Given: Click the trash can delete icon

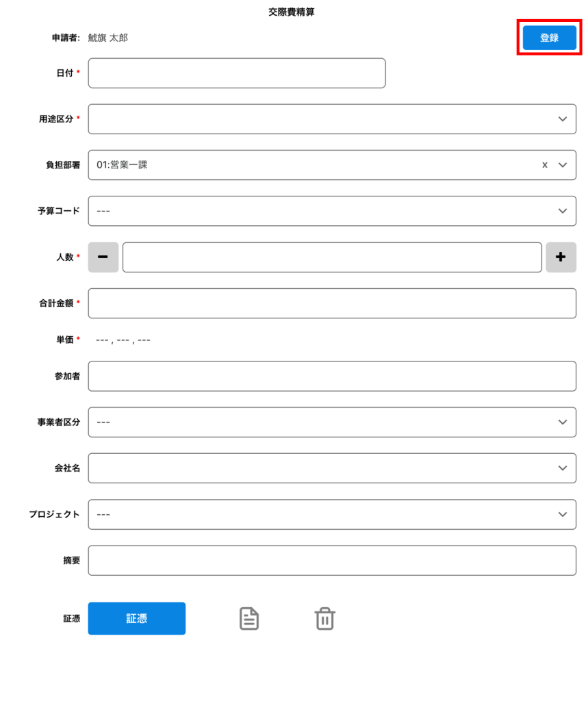Looking at the screenshot, I should click(x=324, y=619).
